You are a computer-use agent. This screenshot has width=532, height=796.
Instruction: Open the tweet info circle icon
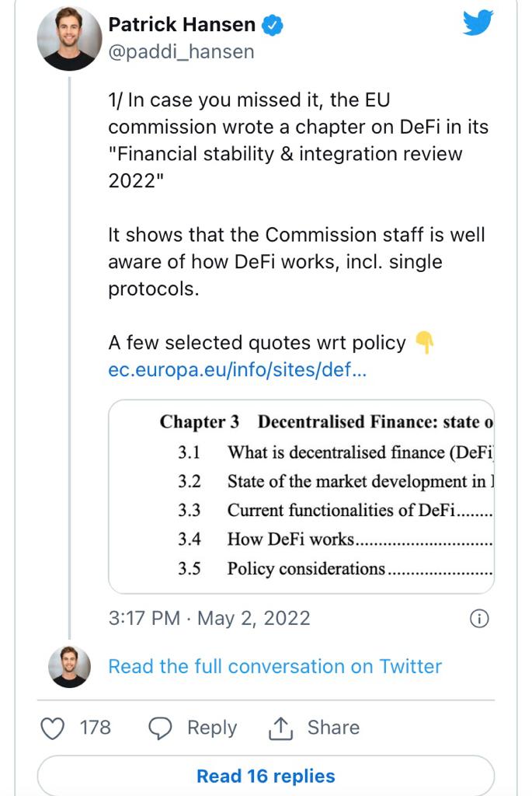coord(480,619)
